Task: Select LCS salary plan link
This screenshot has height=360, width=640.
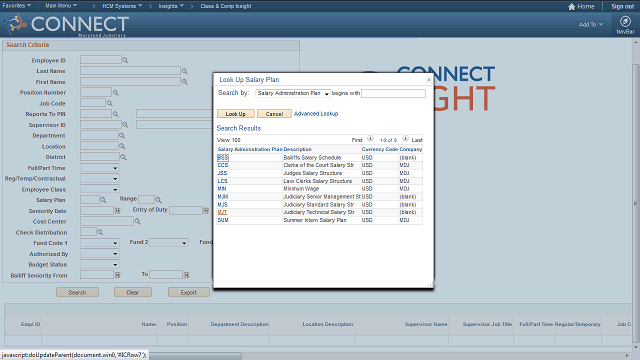Action: pyautogui.click(x=222, y=181)
